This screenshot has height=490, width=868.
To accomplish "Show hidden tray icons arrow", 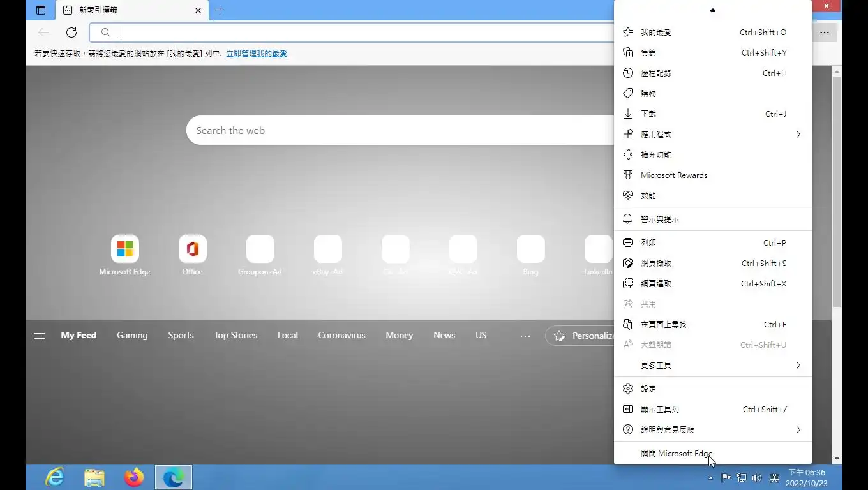I will pos(711,478).
